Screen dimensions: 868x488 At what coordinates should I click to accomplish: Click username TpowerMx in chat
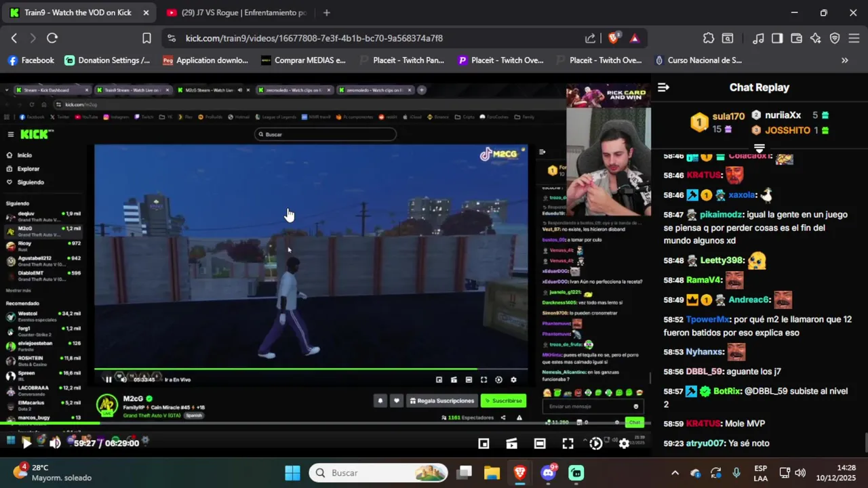point(708,319)
